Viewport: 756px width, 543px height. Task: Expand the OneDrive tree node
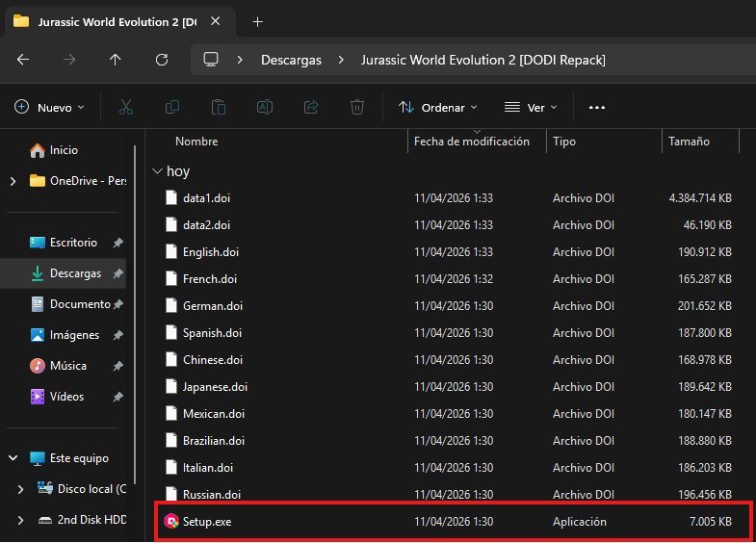coord(13,181)
